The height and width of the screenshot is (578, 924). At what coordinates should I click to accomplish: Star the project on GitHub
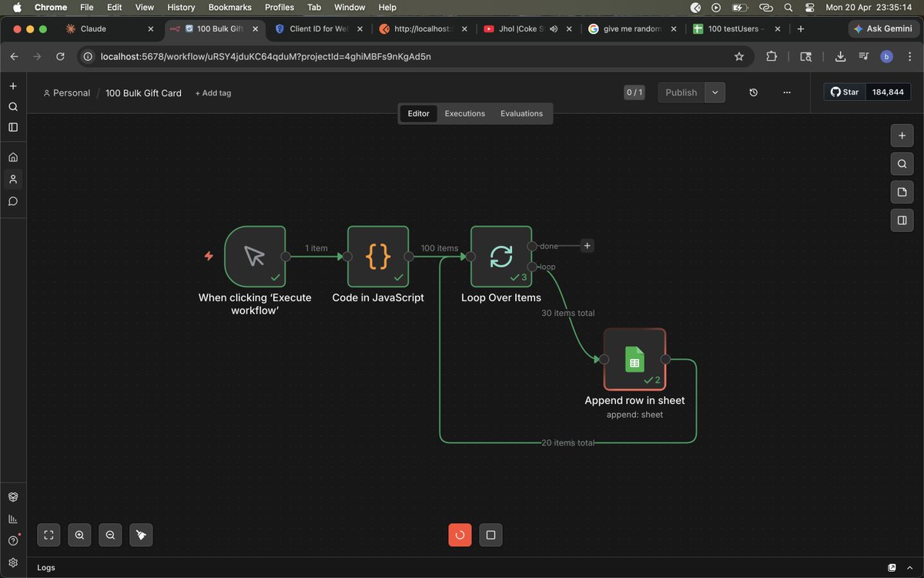click(x=845, y=92)
